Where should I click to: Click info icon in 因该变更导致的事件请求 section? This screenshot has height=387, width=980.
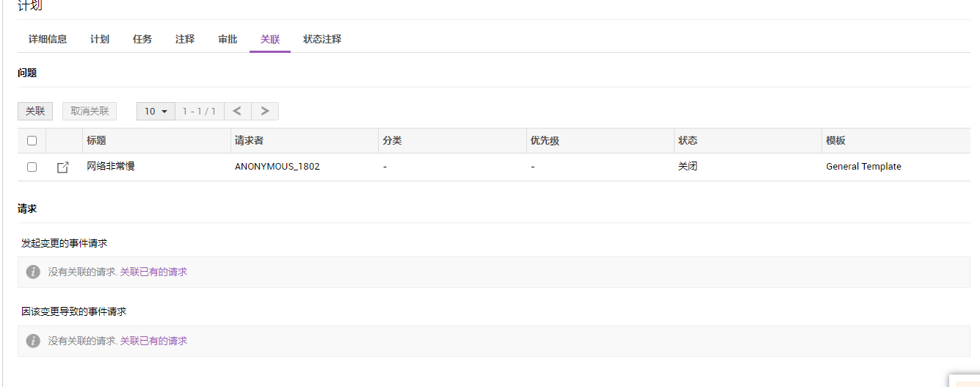pos(33,341)
